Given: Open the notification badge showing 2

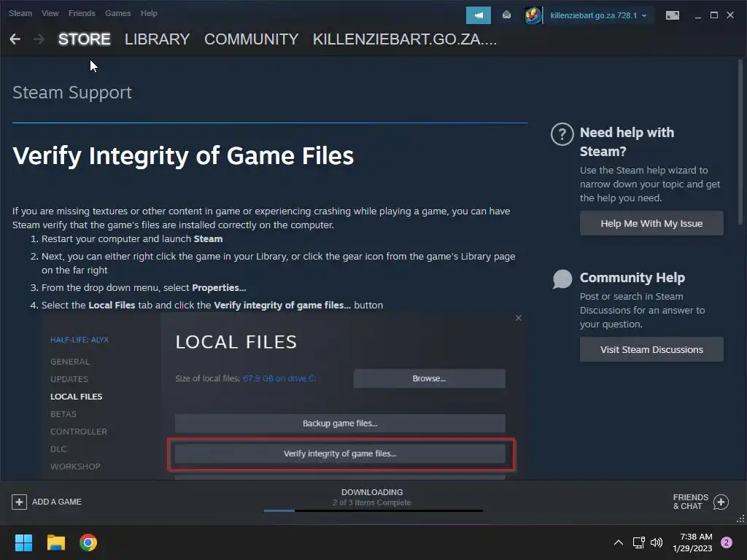Looking at the screenshot, I should click(727, 542).
